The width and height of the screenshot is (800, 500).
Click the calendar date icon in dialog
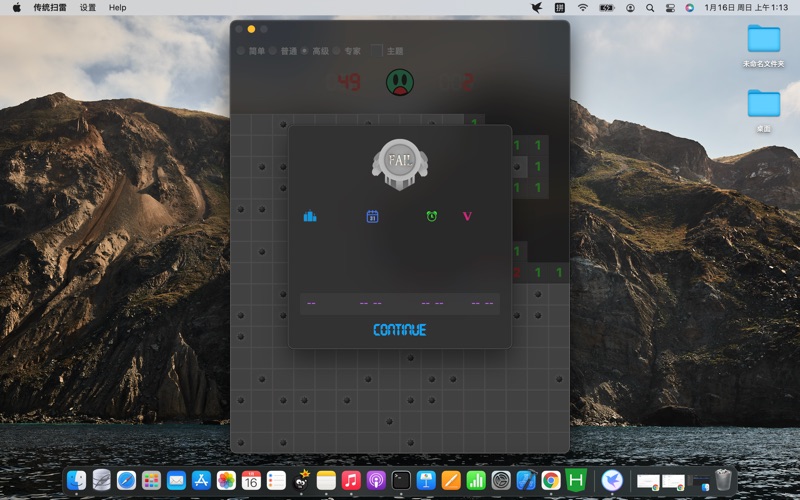pyautogui.click(x=372, y=216)
